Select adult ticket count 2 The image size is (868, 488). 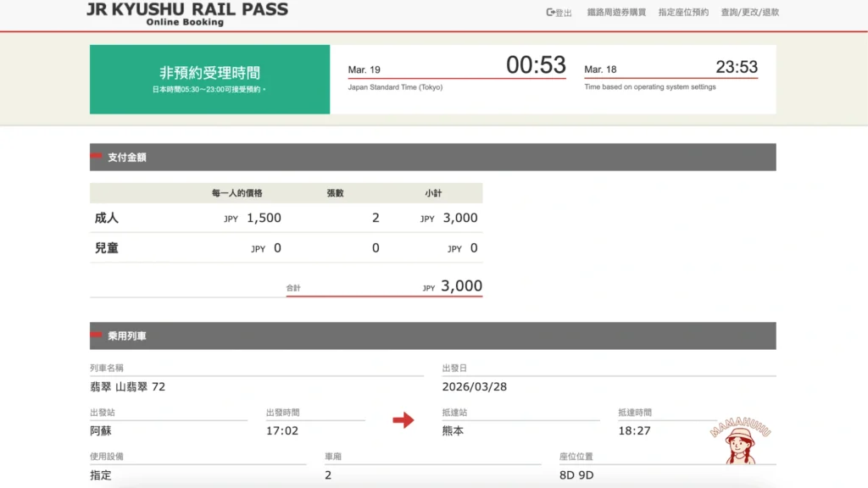pyautogui.click(x=376, y=218)
